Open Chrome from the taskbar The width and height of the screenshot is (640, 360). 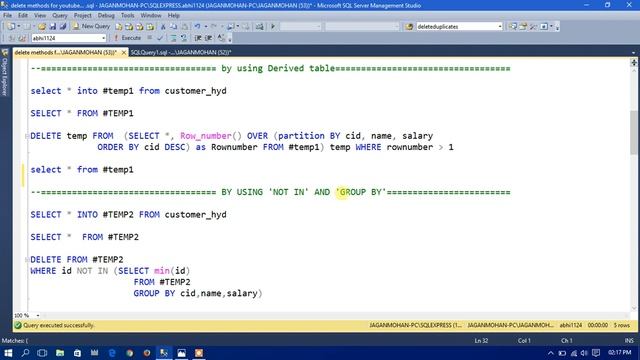(x=129, y=353)
